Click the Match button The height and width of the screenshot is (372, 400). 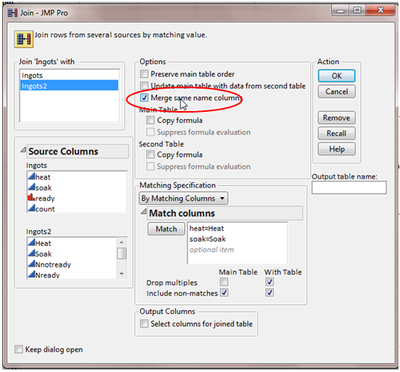pos(166,229)
